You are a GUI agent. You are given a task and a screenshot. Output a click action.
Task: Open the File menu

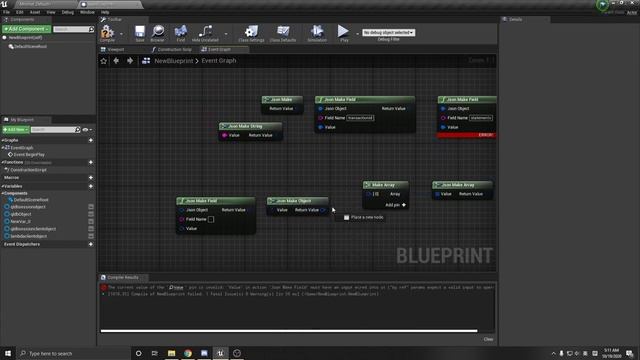[x=6, y=12]
